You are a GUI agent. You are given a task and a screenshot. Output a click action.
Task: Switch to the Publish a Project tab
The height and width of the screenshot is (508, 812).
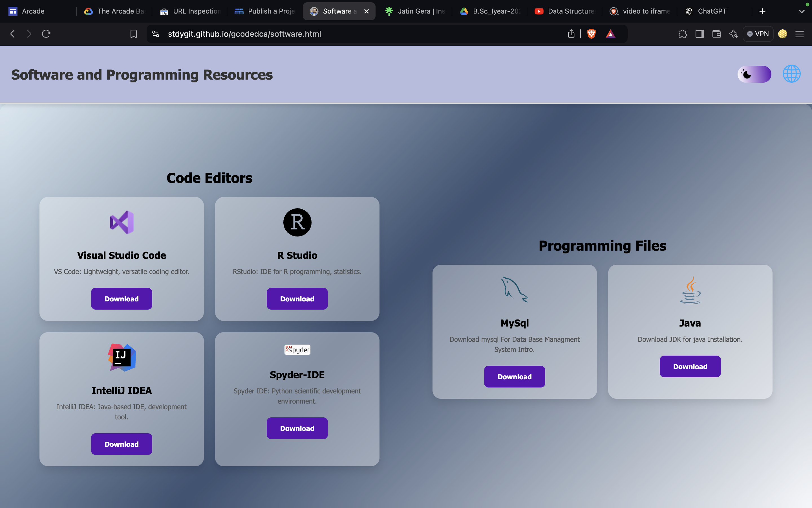tap(265, 11)
